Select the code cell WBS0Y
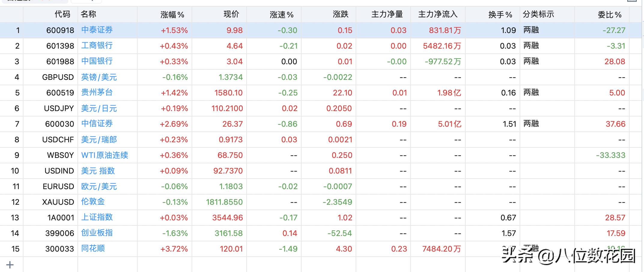 (x=60, y=155)
